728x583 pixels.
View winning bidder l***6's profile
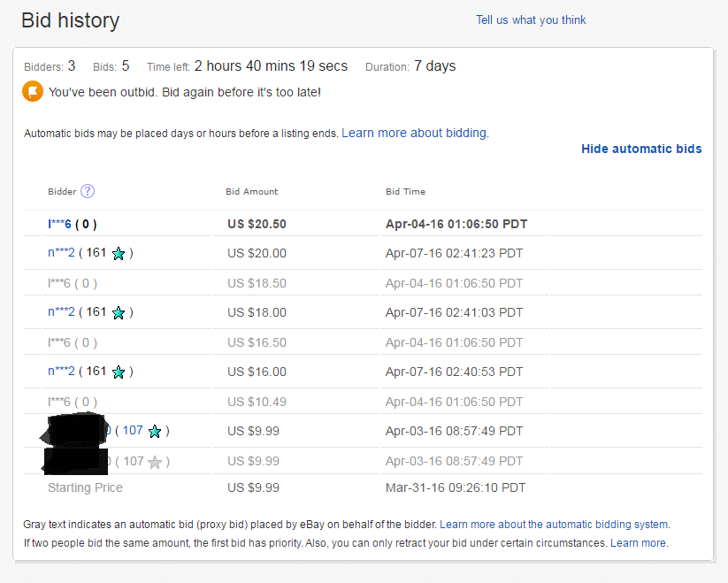pos(57,224)
